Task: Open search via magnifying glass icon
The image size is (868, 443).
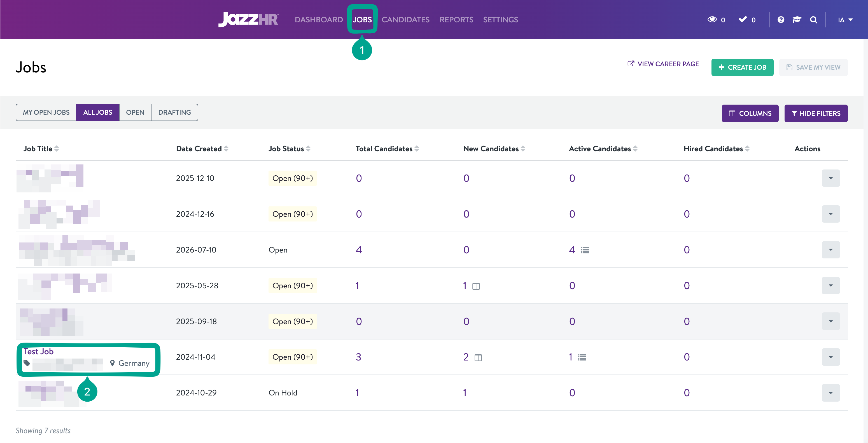Action: click(x=814, y=20)
